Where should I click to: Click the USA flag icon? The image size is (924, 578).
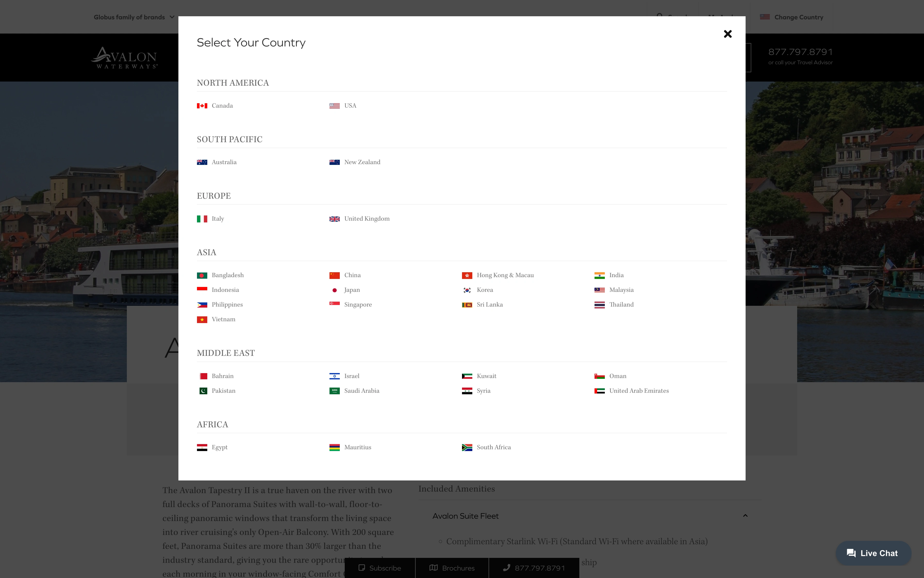click(x=334, y=106)
